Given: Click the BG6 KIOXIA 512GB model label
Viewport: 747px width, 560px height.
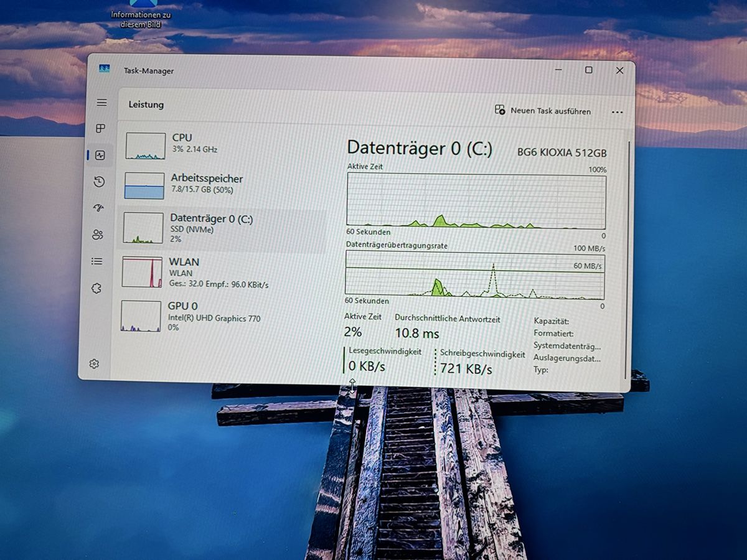Looking at the screenshot, I should point(562,153).
